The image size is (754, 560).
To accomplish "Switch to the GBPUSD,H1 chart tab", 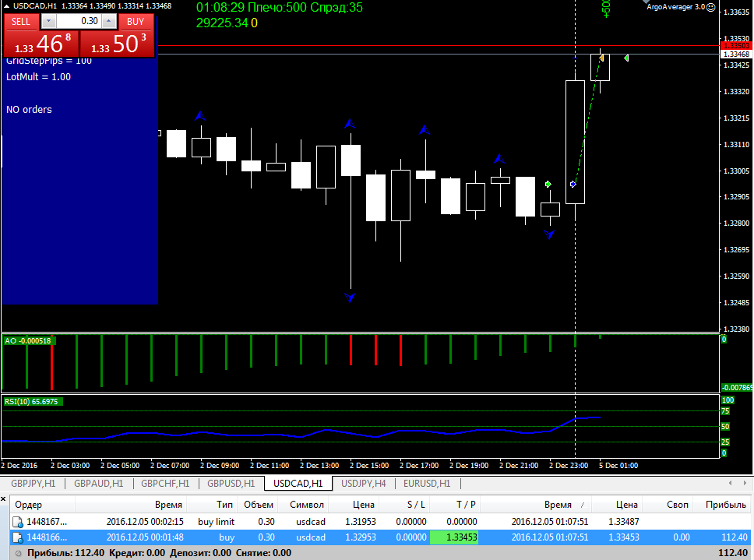I will click(231, 484).
